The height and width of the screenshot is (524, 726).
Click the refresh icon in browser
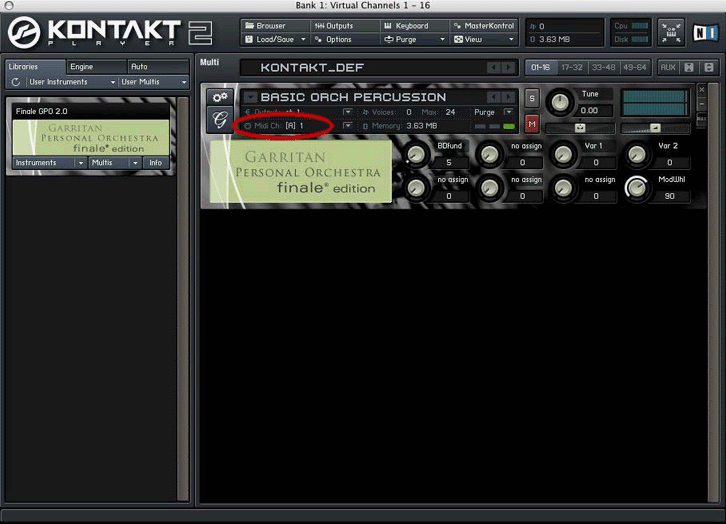point(16,82)
